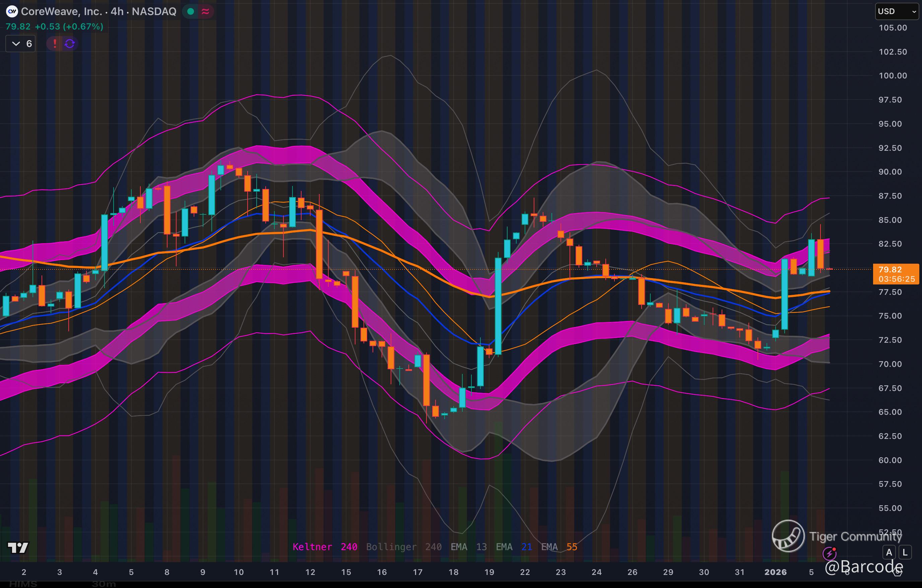Click the 2026 marker on time axis
This screenshot has height=588, width=922.
[x=775, y=572]
